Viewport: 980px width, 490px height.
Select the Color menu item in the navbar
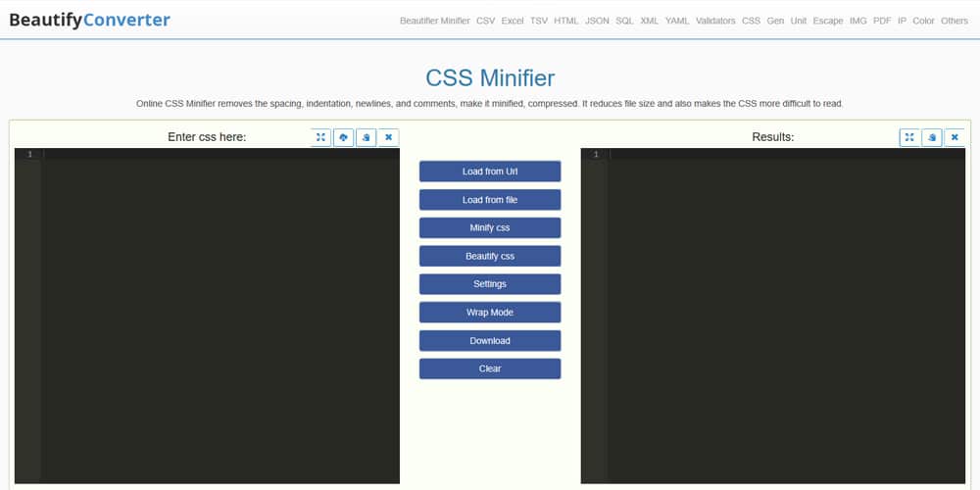[x=923, y=21]
